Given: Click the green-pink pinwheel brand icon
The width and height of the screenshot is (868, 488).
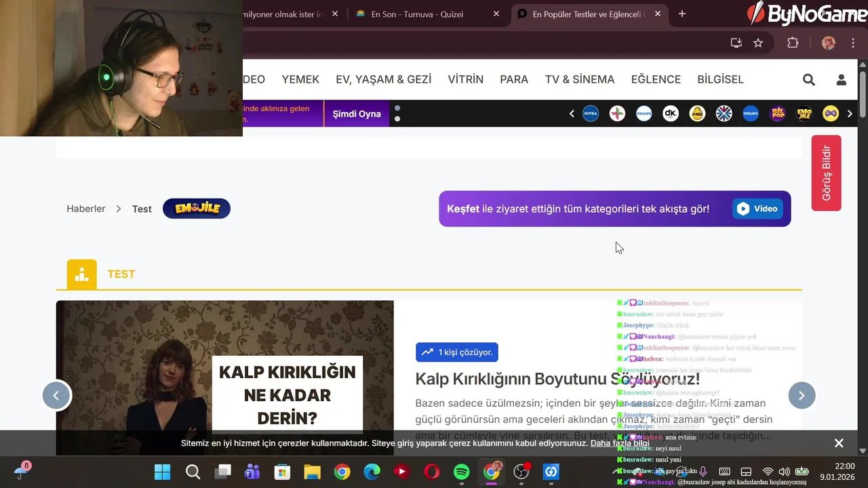Looking at the screenshot, I should tap(617, 114).
